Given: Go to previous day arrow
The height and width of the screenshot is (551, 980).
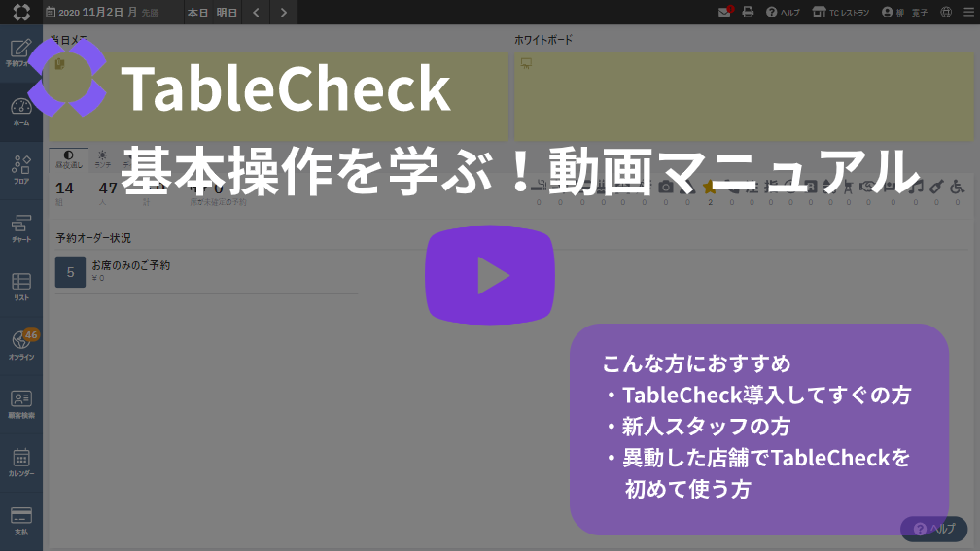Looking at the screenshot, I should (256, 13).
